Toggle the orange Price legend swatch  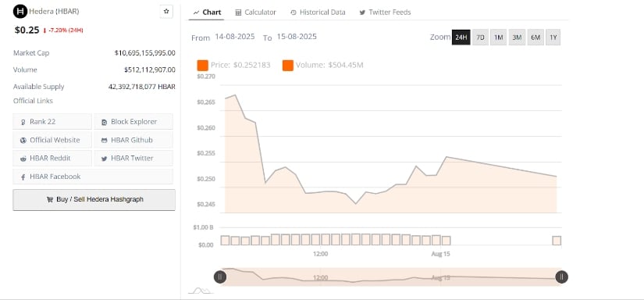[202, 65]
